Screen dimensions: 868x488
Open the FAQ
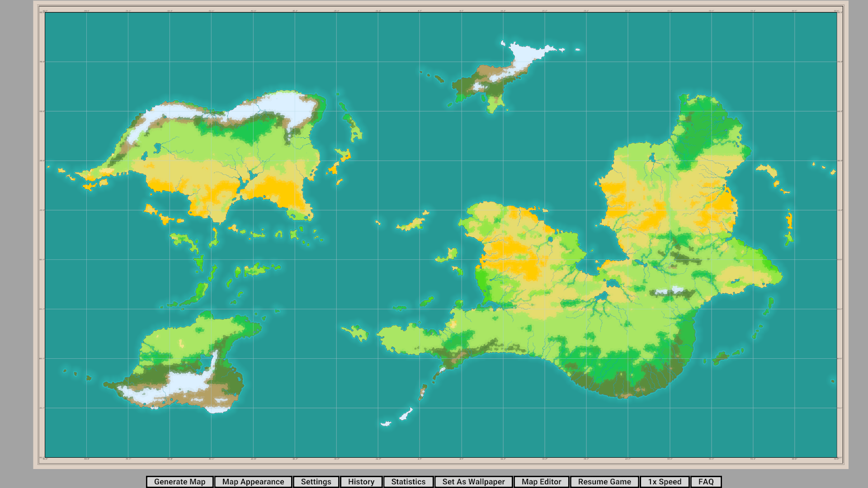(706, 482)
